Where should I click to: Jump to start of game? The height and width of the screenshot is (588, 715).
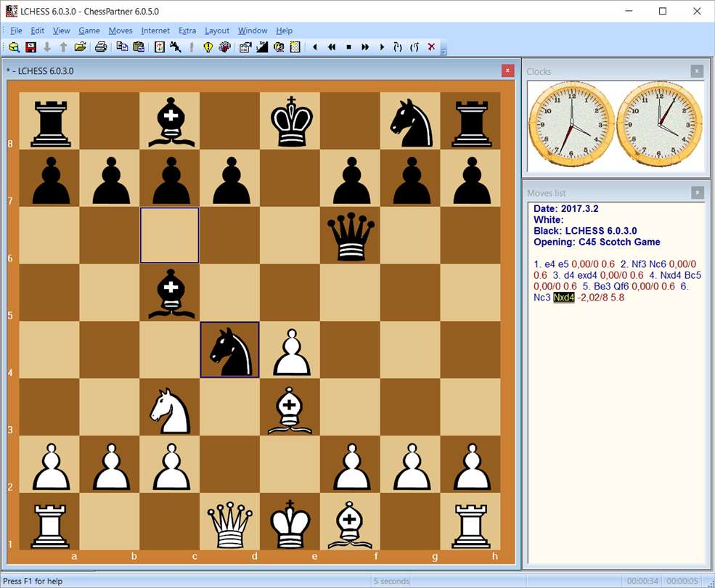click(x=332, y=47)
